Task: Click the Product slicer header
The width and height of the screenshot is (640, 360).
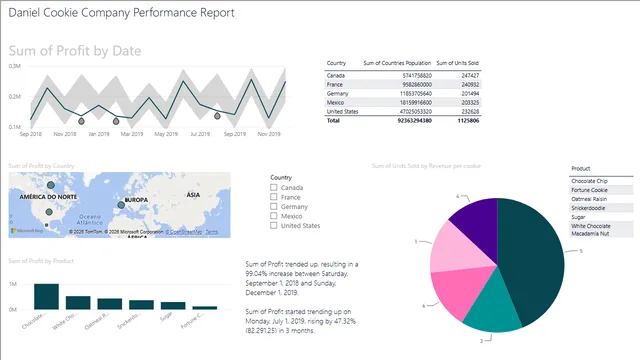Action: pos(581,169)
